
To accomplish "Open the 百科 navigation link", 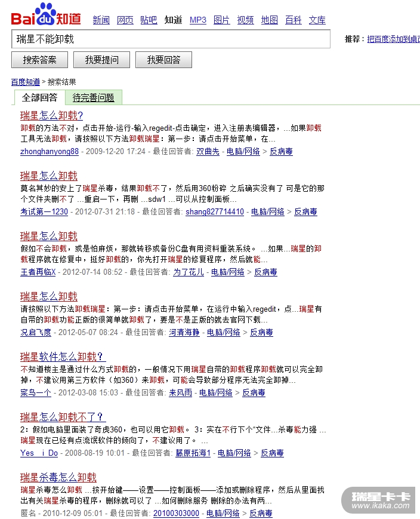I will [x=294, y=20].
